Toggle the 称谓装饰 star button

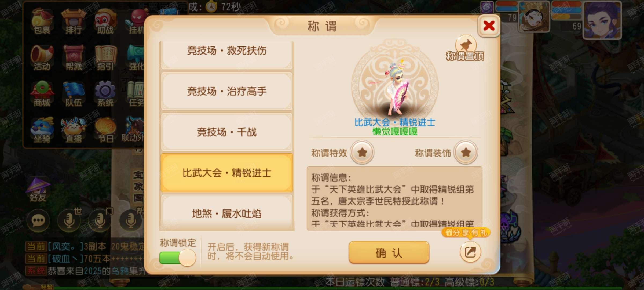click(x=466, y=153)
